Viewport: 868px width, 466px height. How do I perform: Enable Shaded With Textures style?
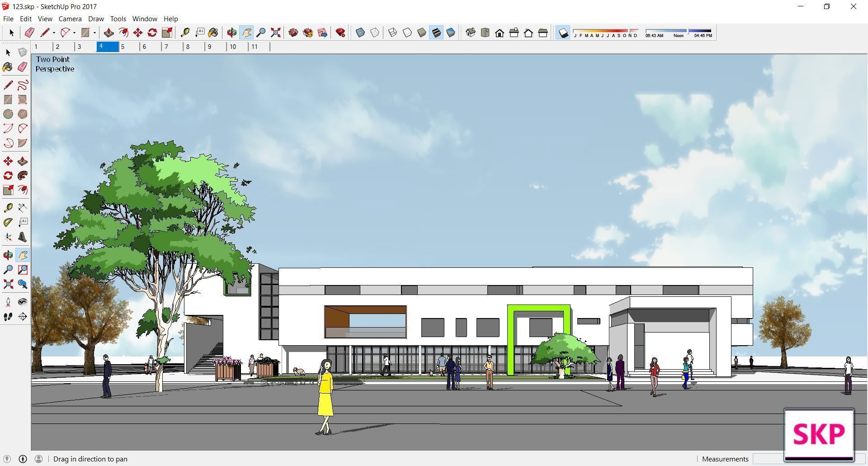pyautogui.click(x=436, y=33)
